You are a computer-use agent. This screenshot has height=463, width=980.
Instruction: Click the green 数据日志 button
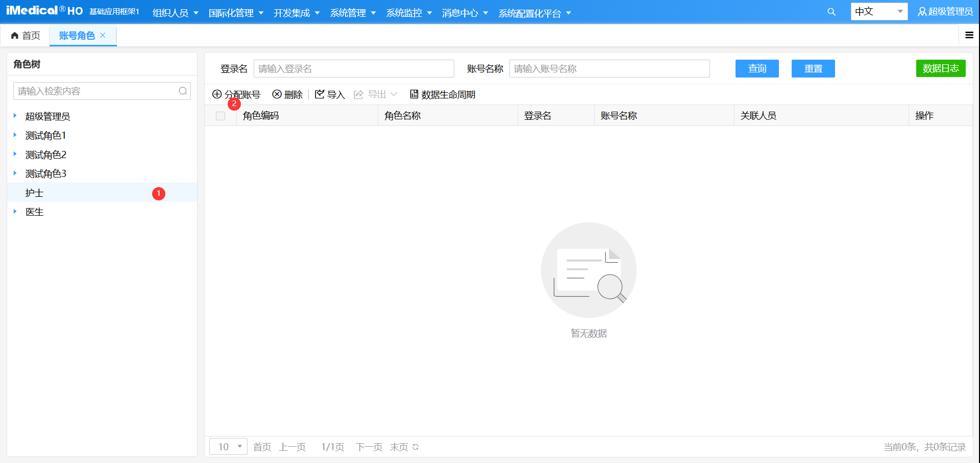pos(940,68)
